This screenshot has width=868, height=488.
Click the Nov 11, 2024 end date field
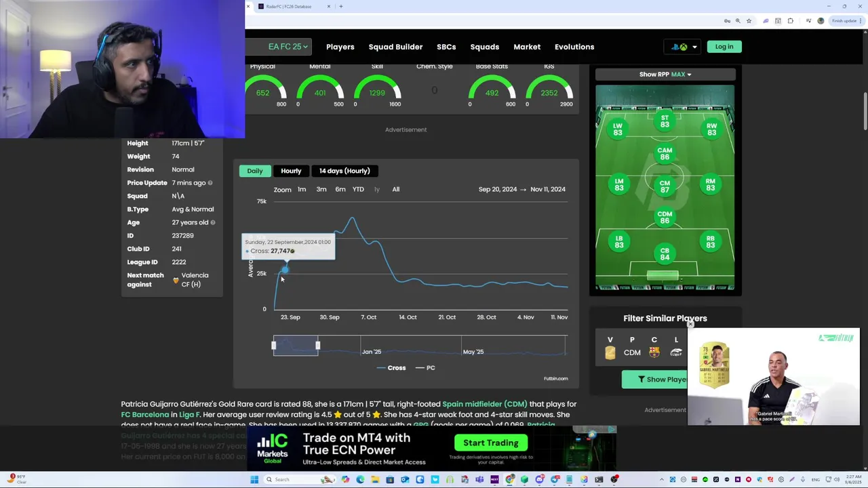point(548,189)
